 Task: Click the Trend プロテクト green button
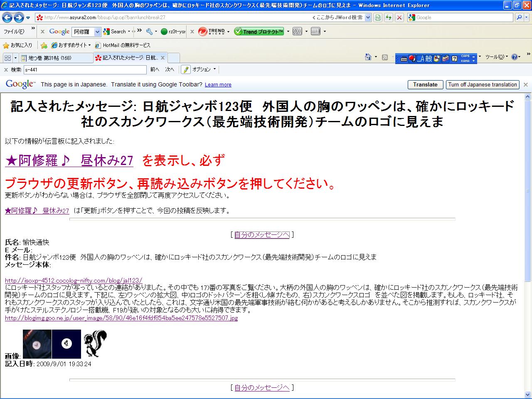click(259, 32)
